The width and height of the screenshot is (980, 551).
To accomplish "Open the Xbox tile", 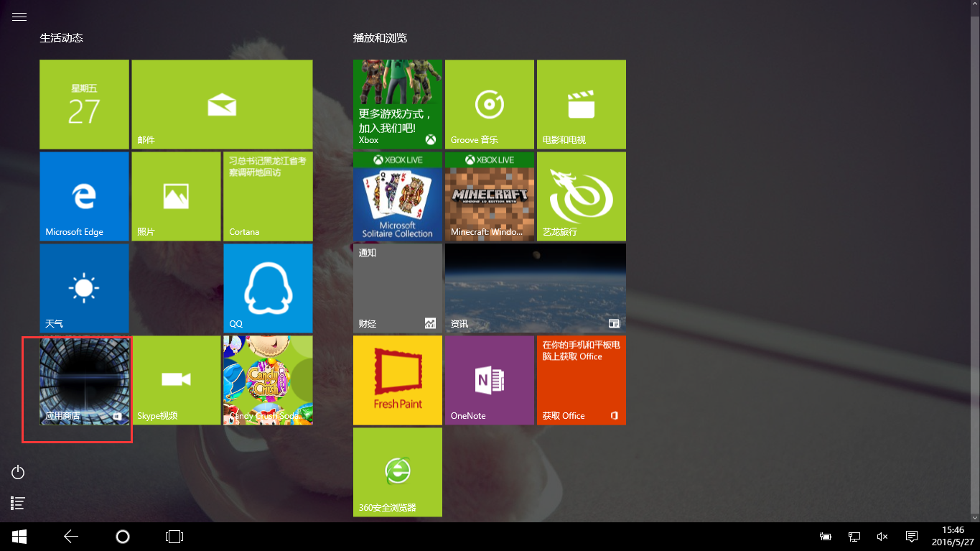I will pos(398,104).
